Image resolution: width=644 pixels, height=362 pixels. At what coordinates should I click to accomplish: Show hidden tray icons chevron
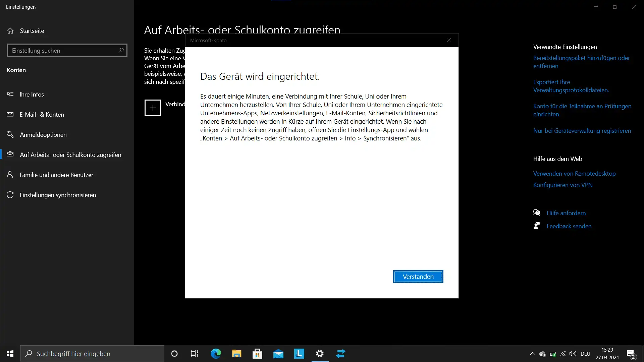point(532,354)
